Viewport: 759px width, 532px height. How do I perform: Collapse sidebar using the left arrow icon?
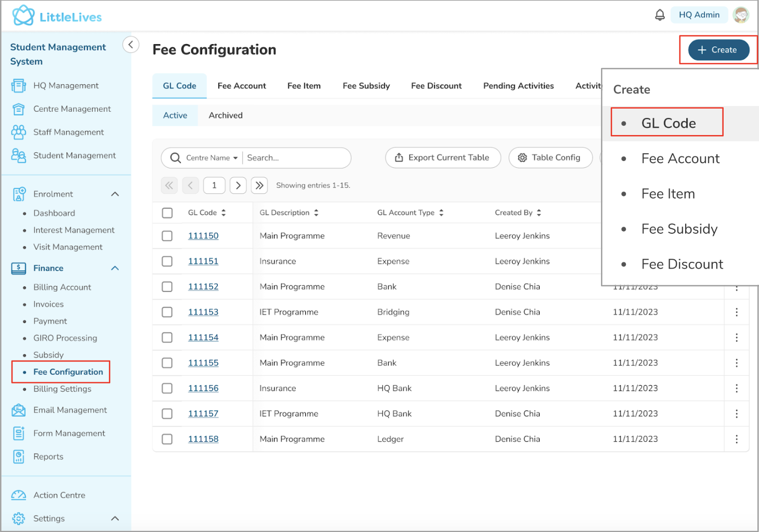point(131,45)
